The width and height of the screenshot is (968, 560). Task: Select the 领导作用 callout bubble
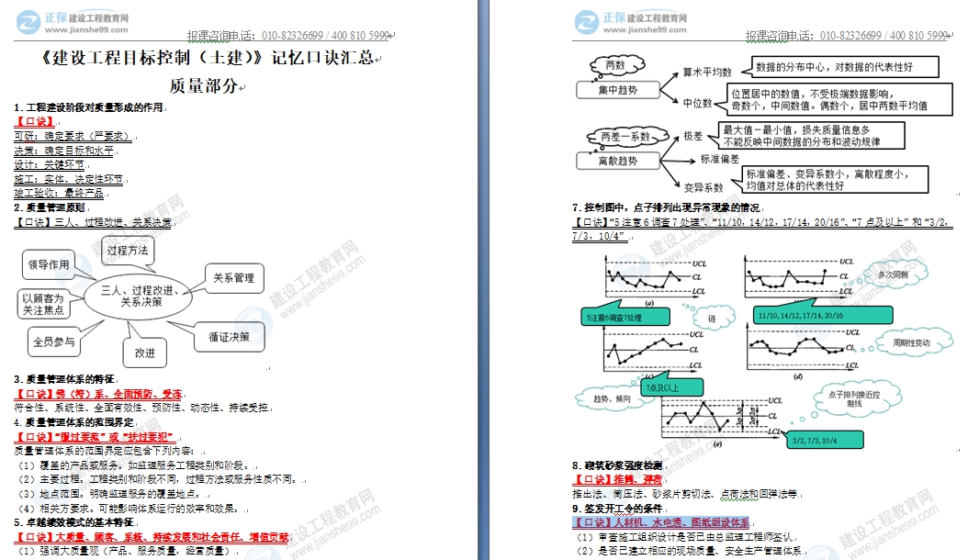(49, 264)
